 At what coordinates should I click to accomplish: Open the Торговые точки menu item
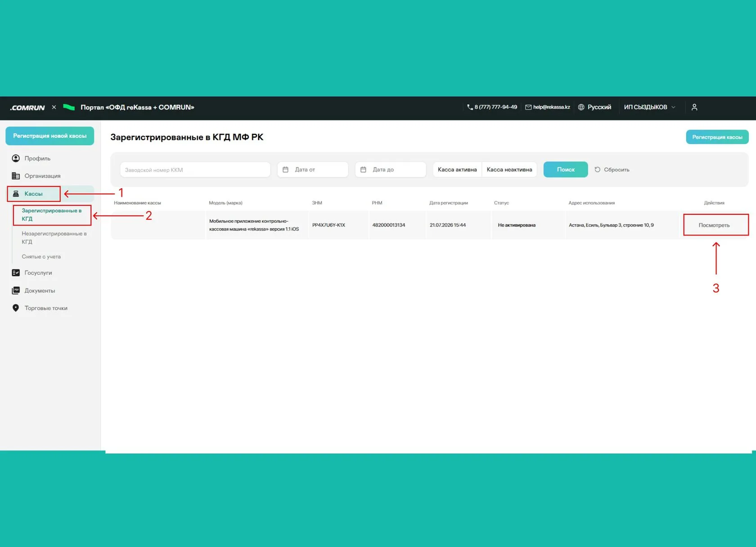[46, 308]
